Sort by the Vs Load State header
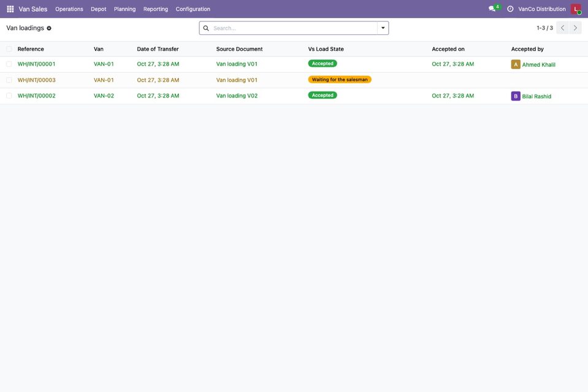This screenshot has width=588, height=392. [326, 49]
